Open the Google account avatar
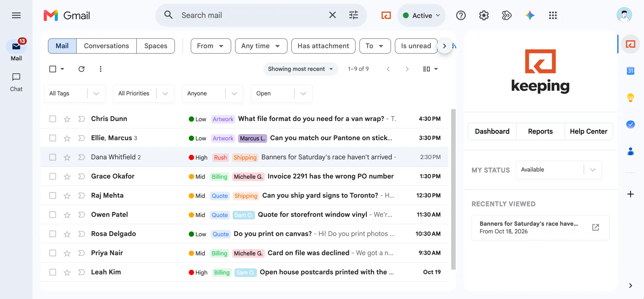This screenshot has width=644, height=299. tap(624, 15)
